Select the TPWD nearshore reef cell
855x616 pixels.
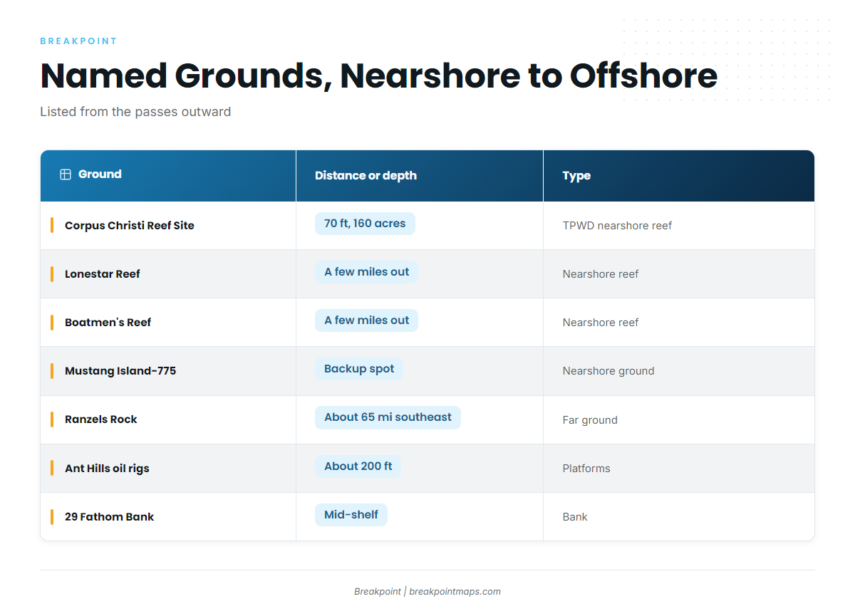679,226
